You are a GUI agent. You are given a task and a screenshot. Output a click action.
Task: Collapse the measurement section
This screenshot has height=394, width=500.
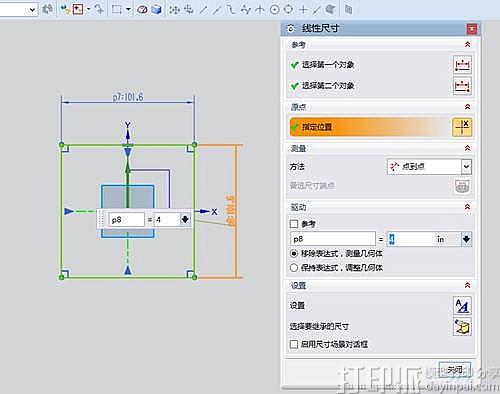point(468,148)
